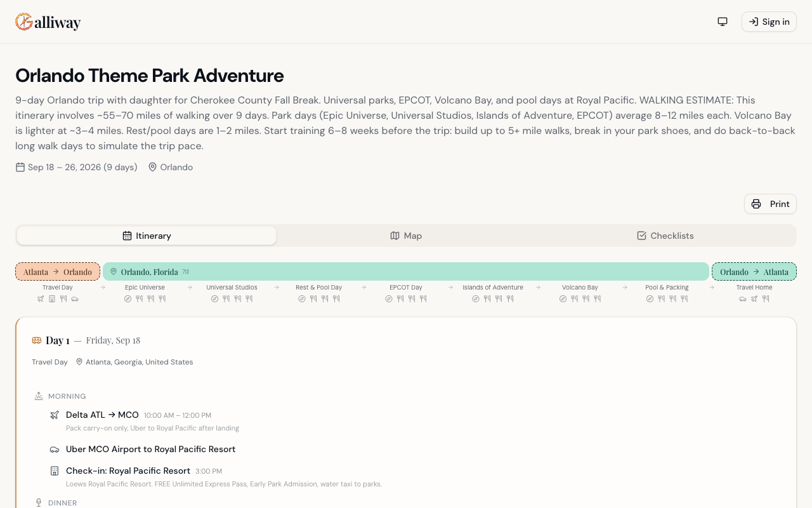Open the Checklists tab
The image size is (812, 508).
[x=665, y=236]
